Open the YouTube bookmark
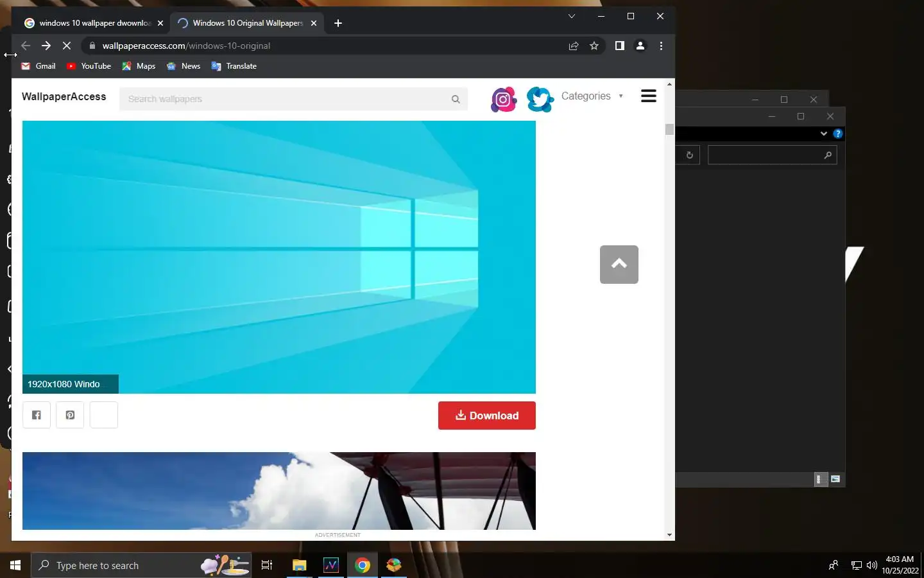Viewport: 924px width, 578px height. coord(89,66)
